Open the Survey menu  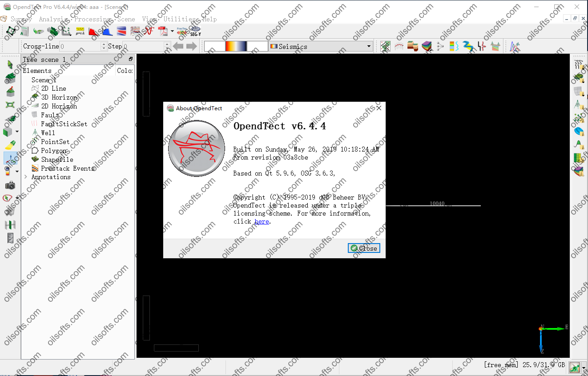[x=21, y=19]
